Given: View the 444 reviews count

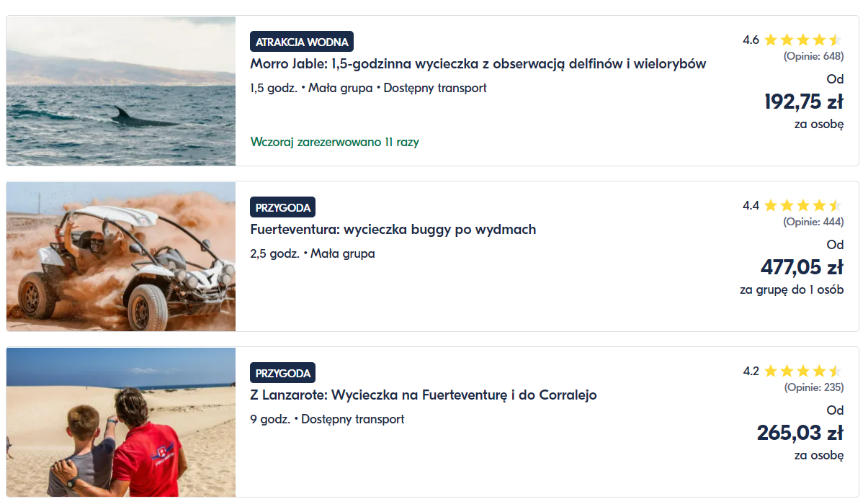Looking at the screenshot, I should pos(814,222).
